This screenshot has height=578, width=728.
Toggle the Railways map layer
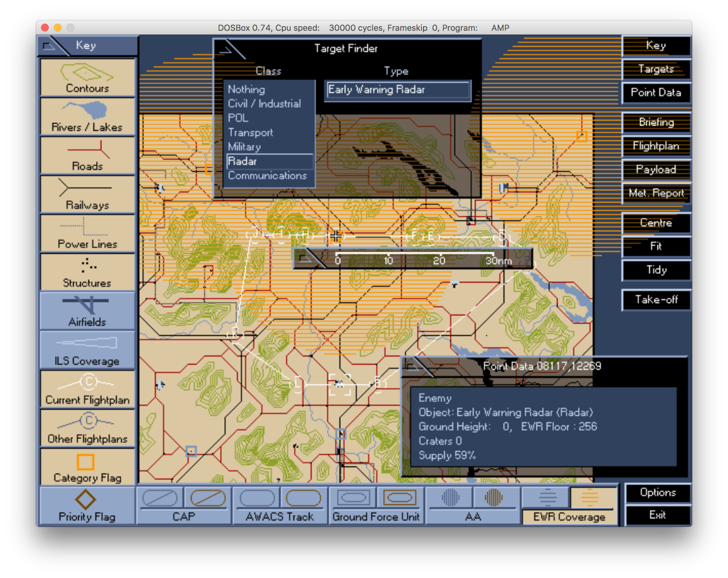click(x=87, y=194)
